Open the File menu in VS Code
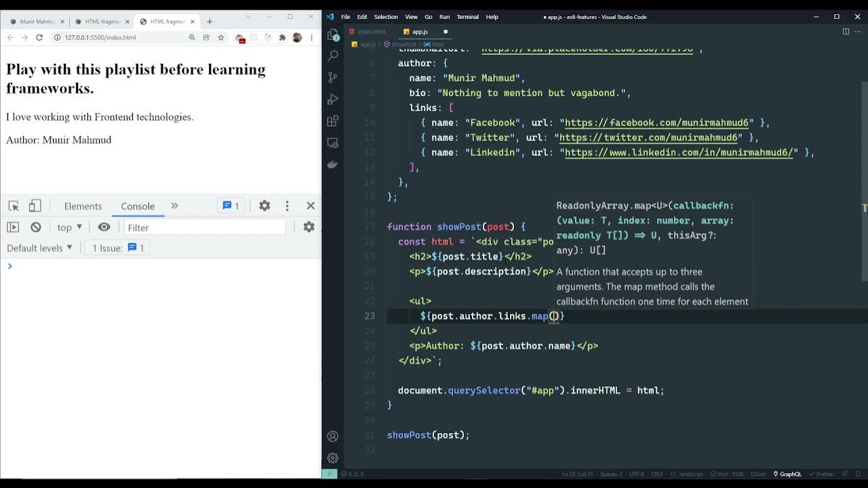 pos(346,16)
